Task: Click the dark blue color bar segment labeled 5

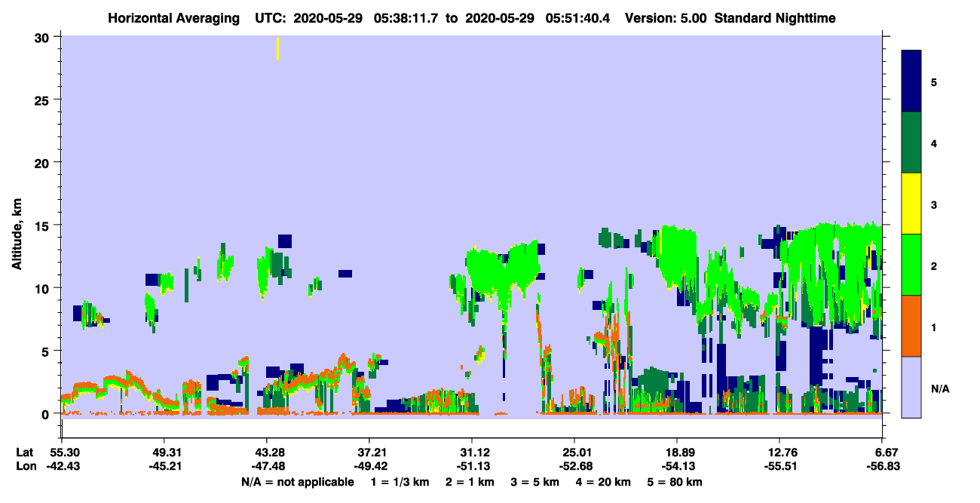Action: (x=911, y=81)
